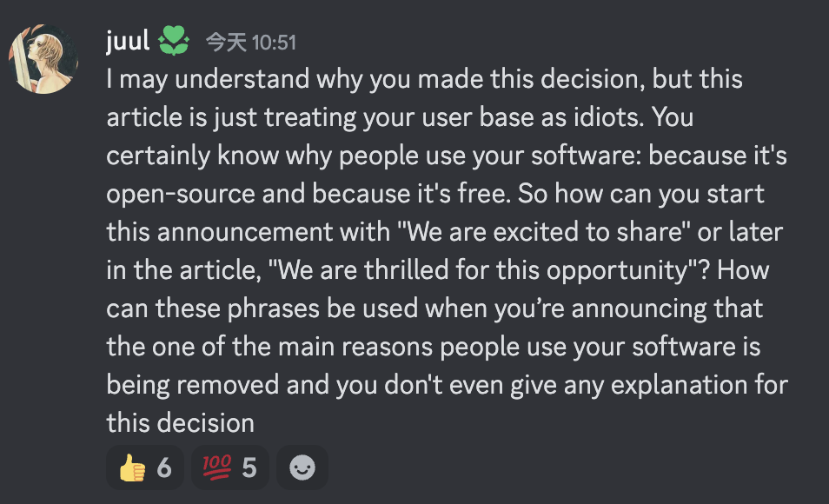Click the first line starting "I may understand"
The height and width of the screenshot is (504, 829).
tap(425, 79)
